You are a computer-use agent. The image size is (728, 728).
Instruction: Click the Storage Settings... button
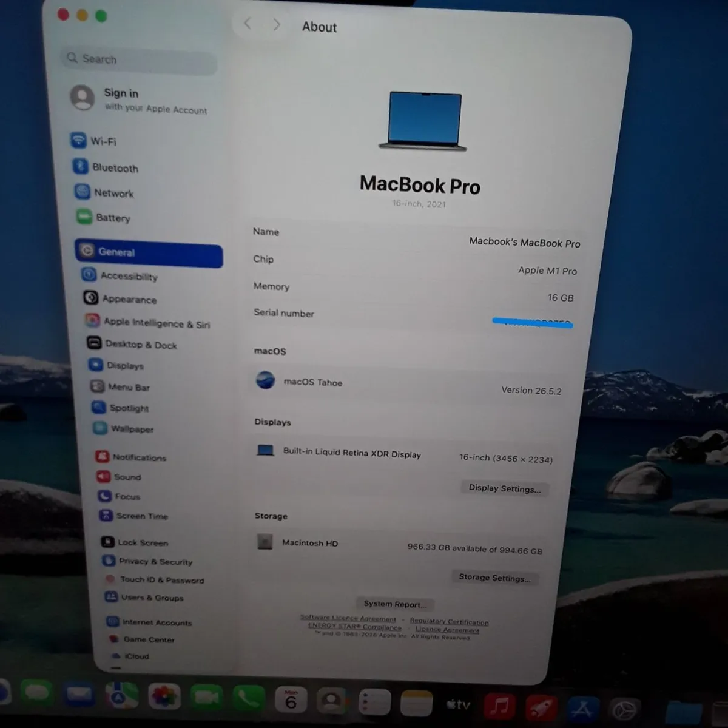[x=494, y=577]
